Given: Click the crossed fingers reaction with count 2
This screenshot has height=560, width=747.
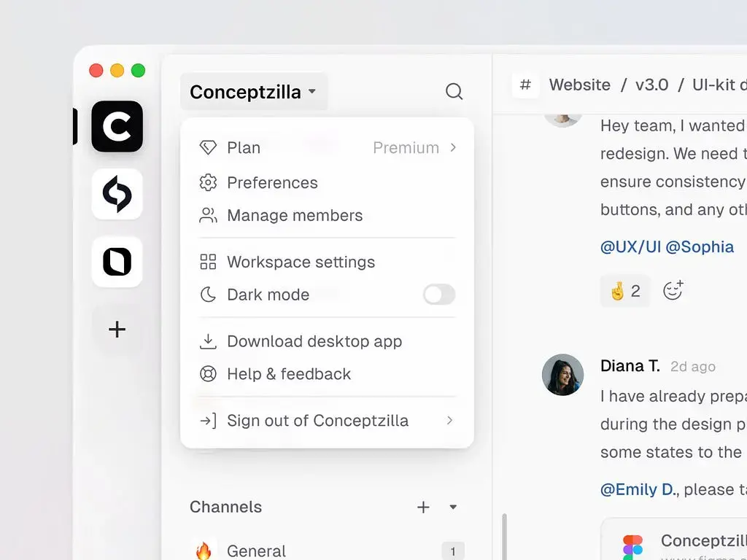Looking at the screenshot, I should click(625, 291).
